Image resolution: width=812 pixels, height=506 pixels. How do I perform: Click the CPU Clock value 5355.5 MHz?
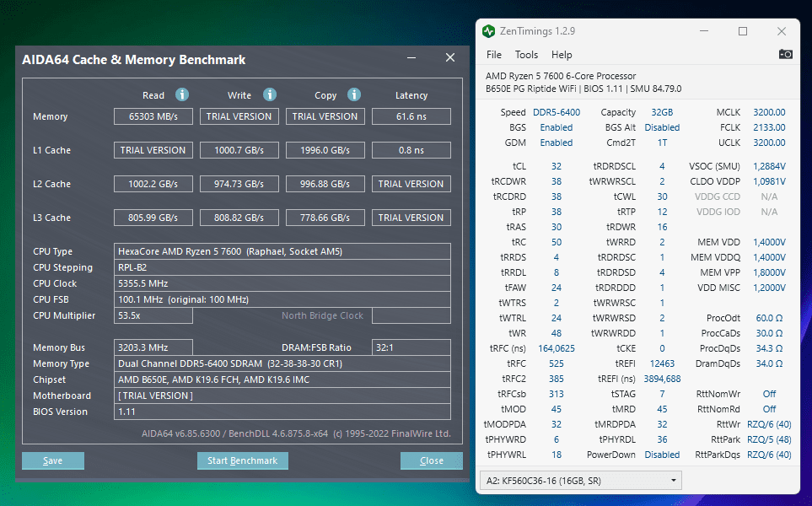click(282, 283)
